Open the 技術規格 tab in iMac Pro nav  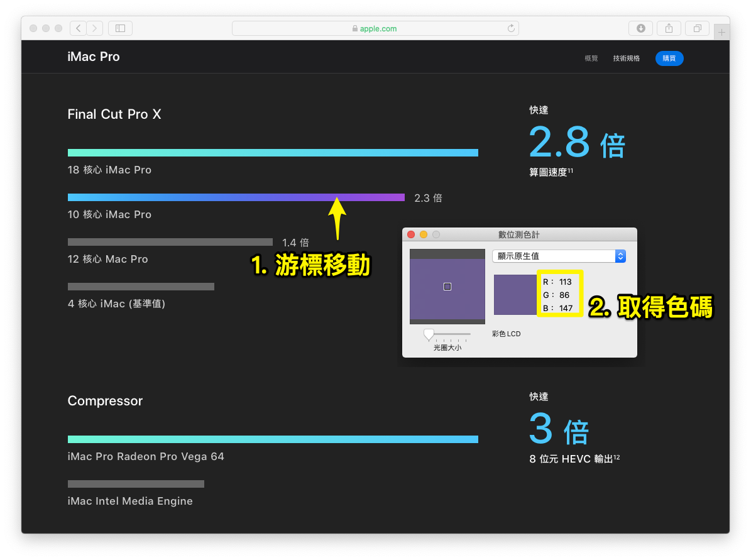627,58
